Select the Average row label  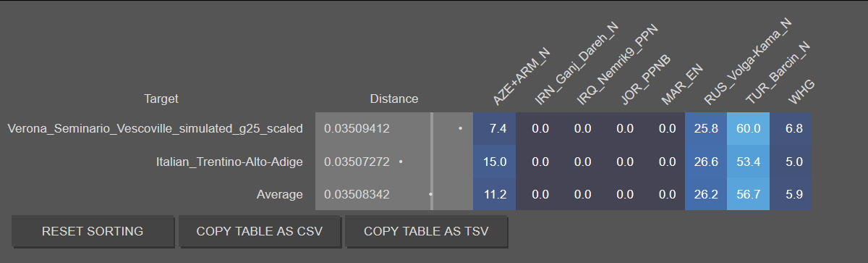279,194
